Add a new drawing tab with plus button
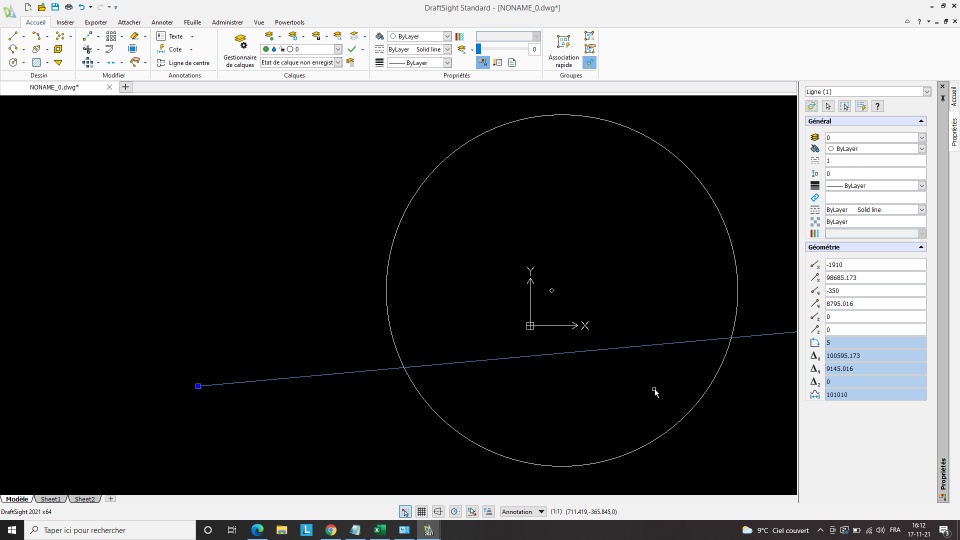Image resolution: width=960 pixels, height=540 pixels. 126,87
